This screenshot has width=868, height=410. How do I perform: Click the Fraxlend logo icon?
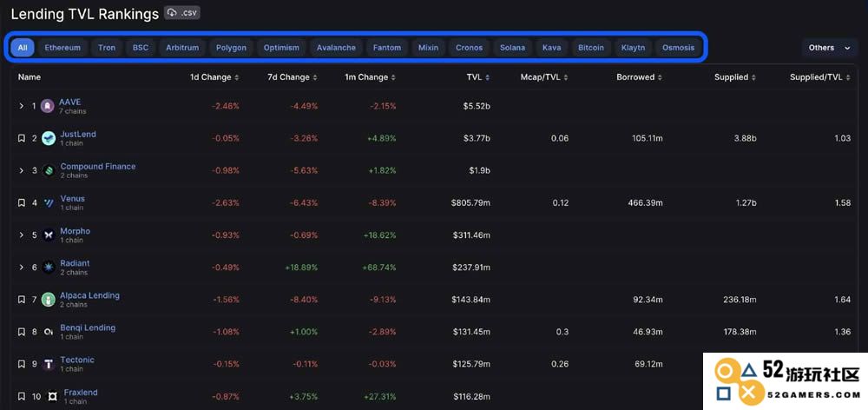tap(53, 397)
